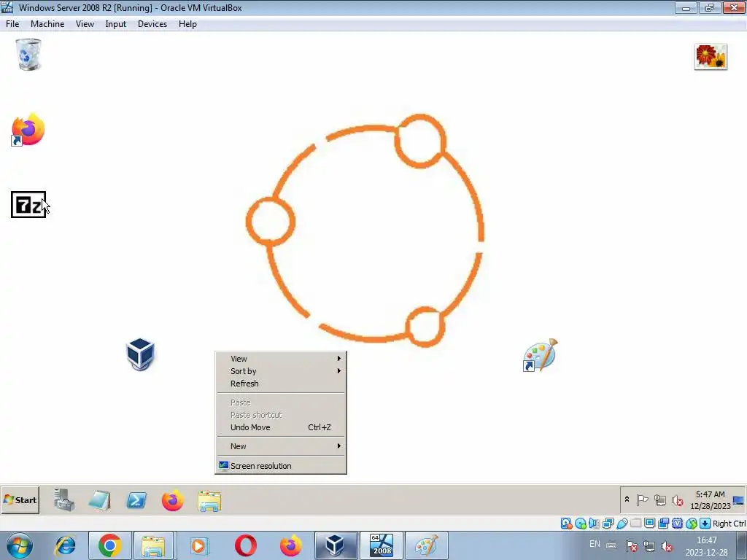Open Server Manager from the guest taskbar

point(64,500)
